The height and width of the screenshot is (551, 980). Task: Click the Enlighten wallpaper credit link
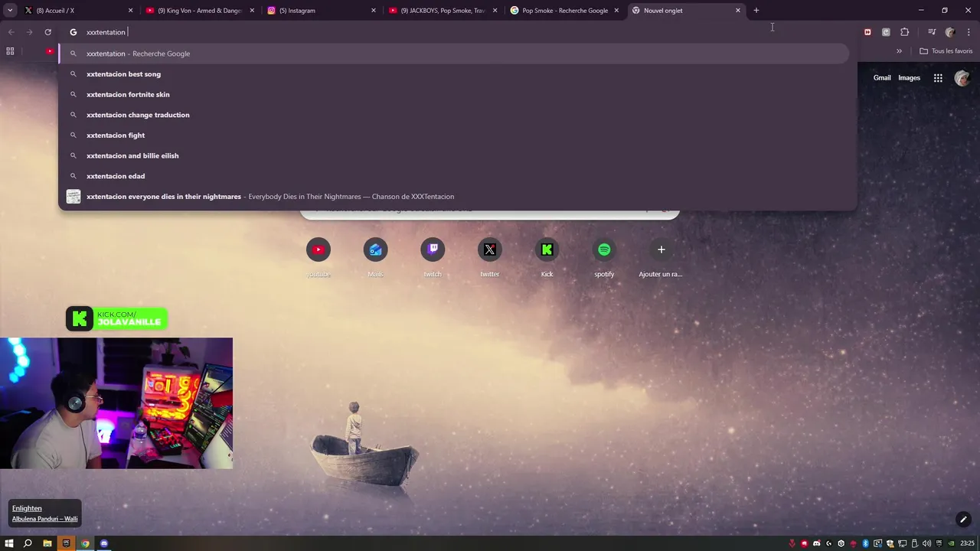click(27, 508)
